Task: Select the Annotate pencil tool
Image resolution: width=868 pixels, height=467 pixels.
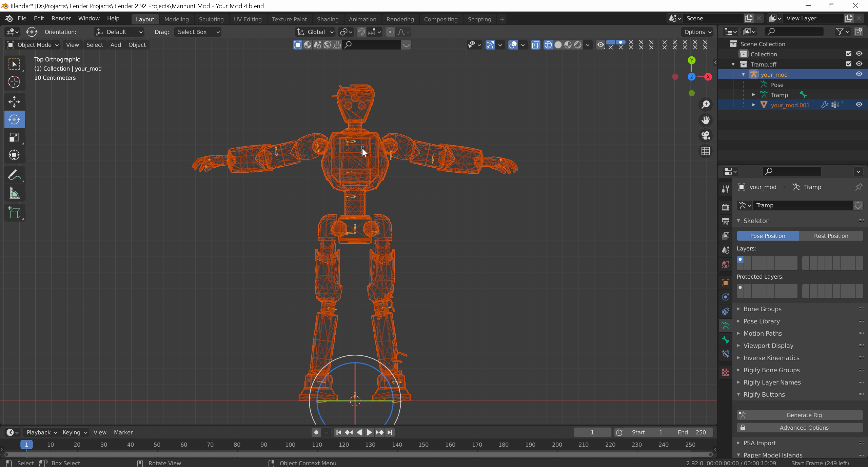Action: point(14,175)
